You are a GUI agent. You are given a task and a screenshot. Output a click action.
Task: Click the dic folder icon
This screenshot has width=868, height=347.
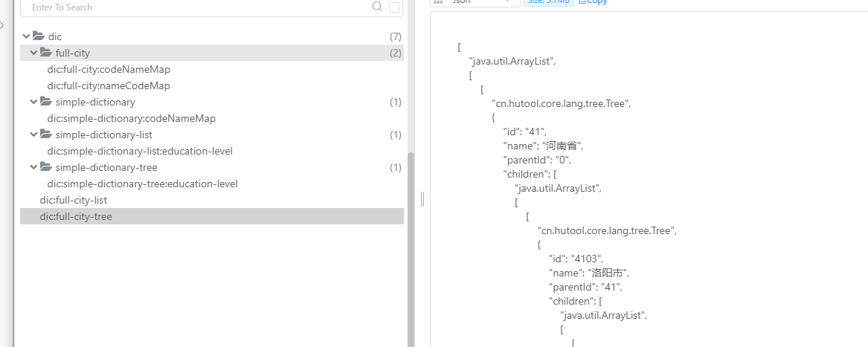[x=39, y=36]
